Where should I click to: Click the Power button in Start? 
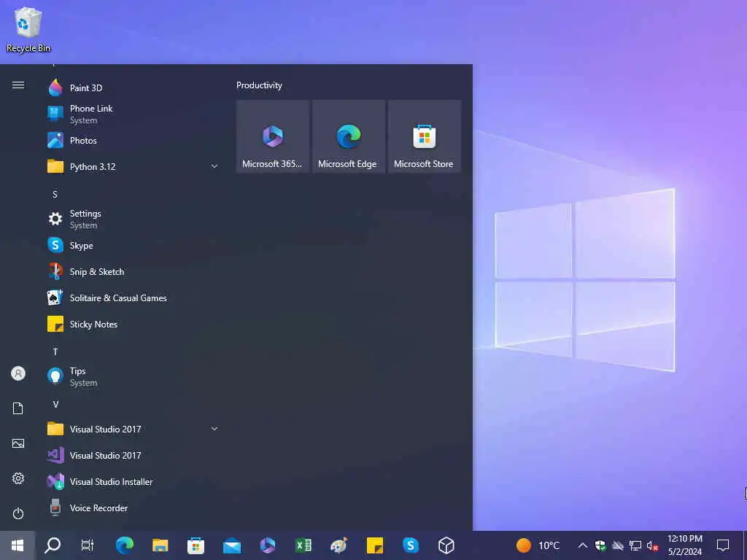(18, 513)
